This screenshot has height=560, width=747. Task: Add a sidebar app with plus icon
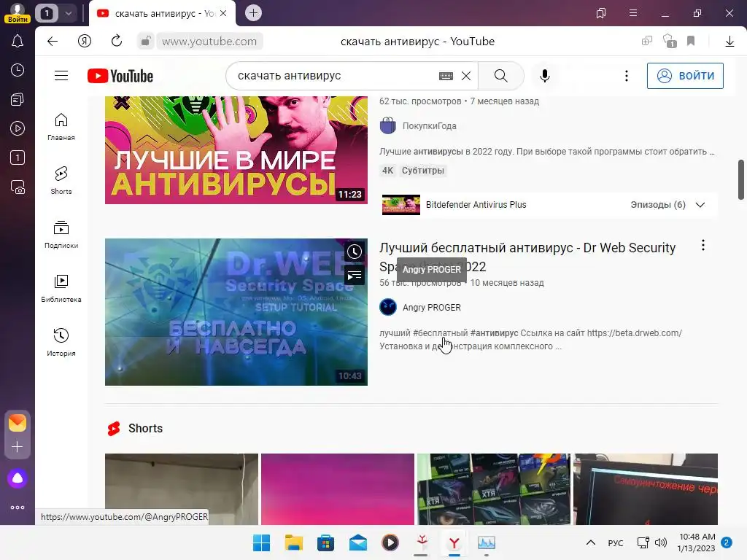(x=18, y=447)
